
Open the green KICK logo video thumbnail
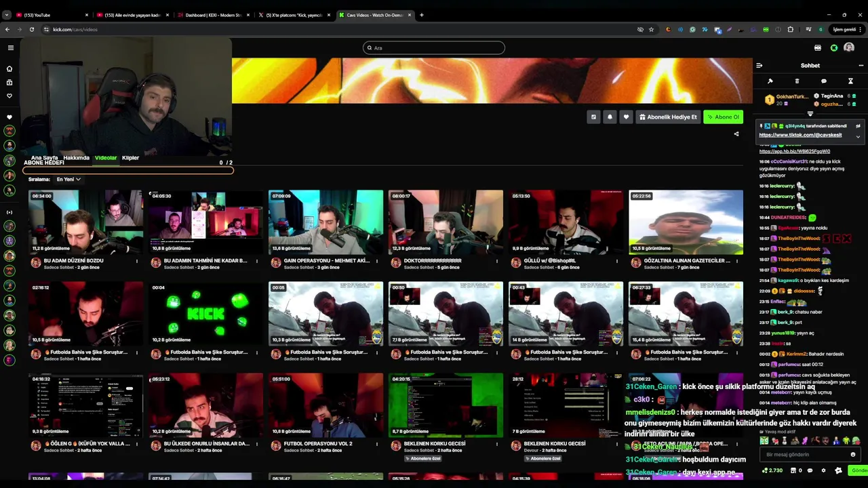(x=205, y=314)
